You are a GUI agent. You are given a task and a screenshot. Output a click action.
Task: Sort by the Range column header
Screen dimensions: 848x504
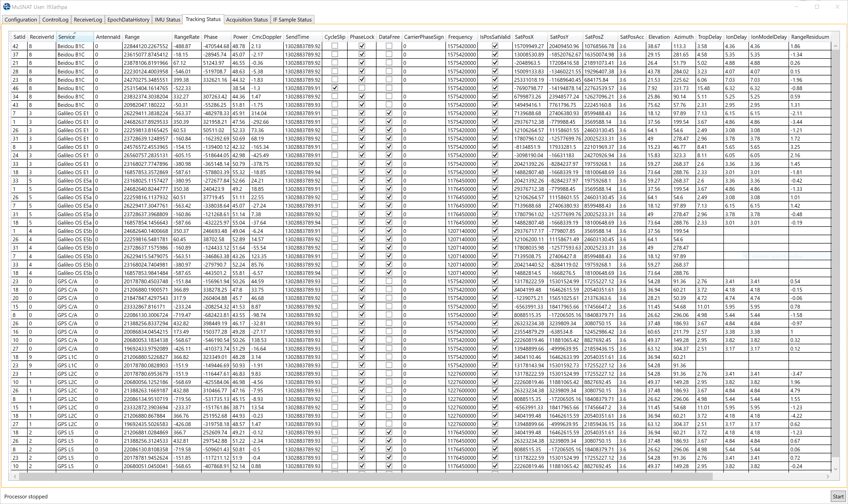147,37
